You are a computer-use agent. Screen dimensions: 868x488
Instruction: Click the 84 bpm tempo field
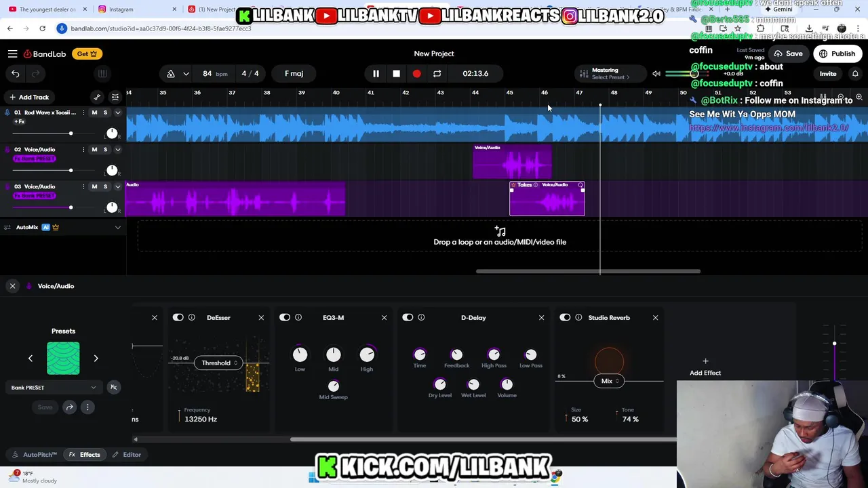(x=214, y=73)
